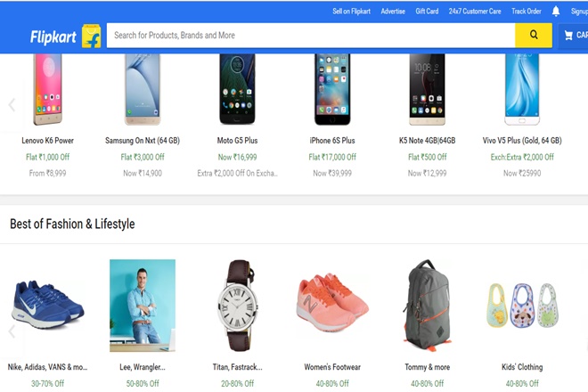
Task: Click the Signup link
Action: click(x=577, y=12)
